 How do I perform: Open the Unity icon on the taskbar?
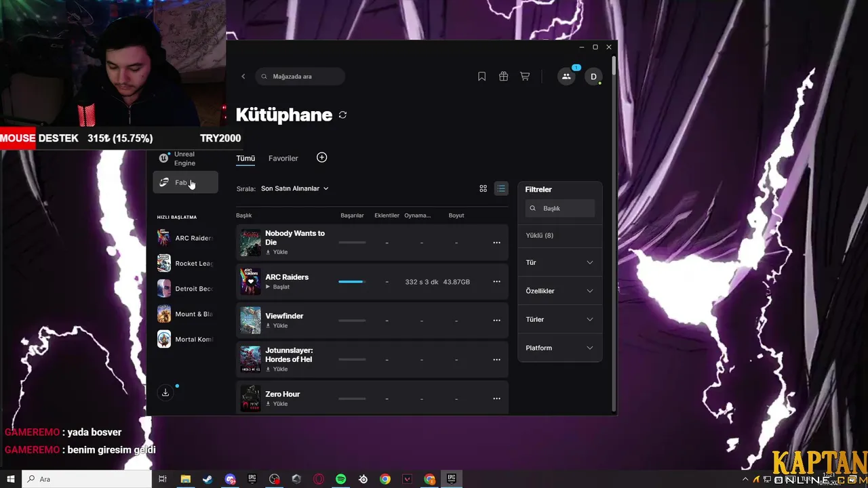[x=296, y=479]
